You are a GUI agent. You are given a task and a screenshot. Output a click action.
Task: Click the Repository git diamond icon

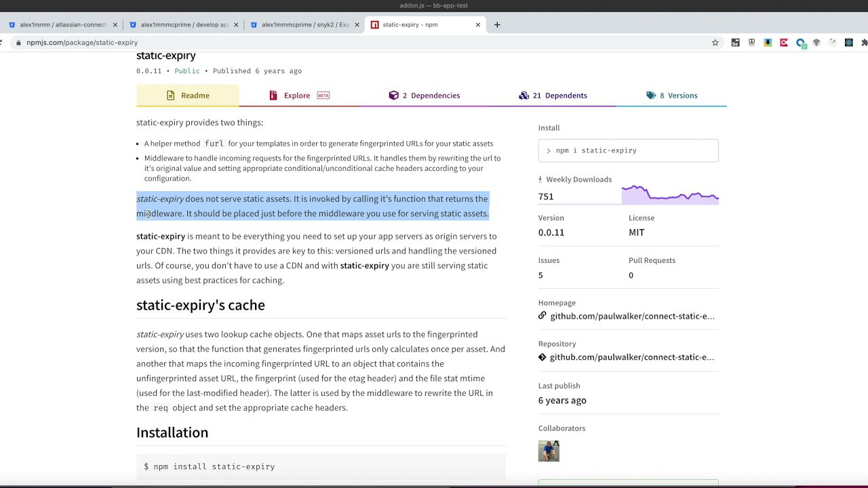tap(542, 357)
